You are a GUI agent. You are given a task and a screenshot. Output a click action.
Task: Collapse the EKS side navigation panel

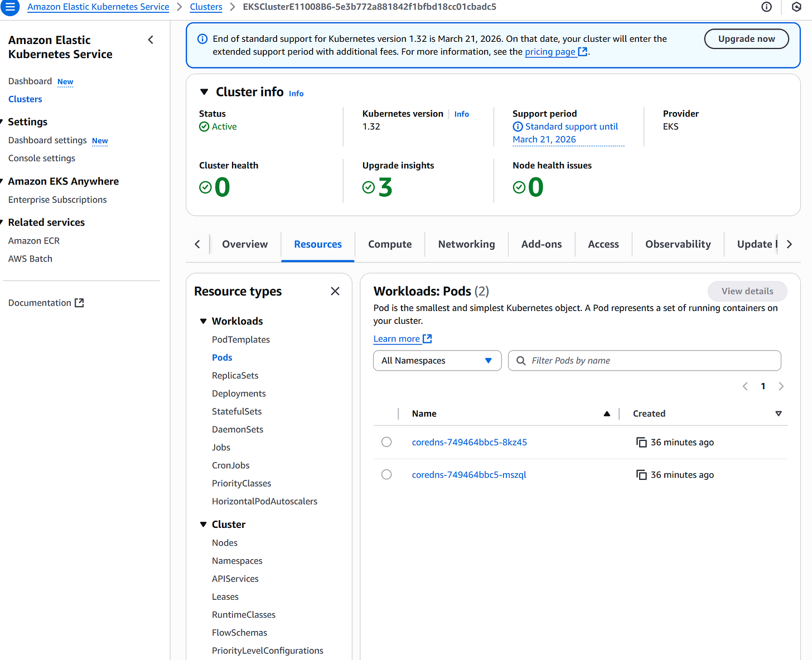tap(151, 40)
